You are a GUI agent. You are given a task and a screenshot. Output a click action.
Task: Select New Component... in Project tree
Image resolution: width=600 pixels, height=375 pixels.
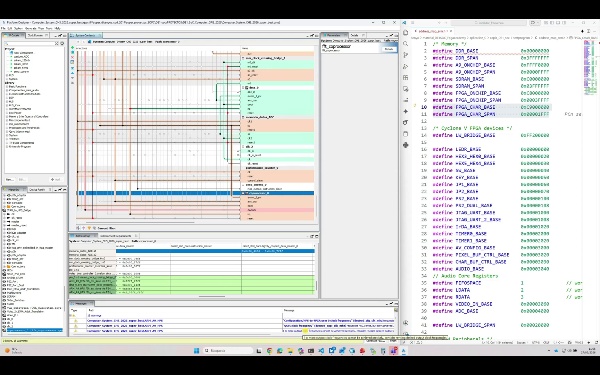pos(24,53)
